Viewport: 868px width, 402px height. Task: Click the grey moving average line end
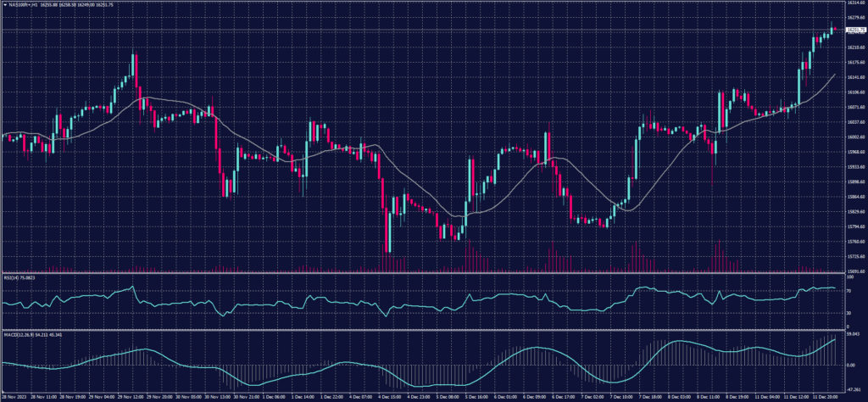click(834, 75)
